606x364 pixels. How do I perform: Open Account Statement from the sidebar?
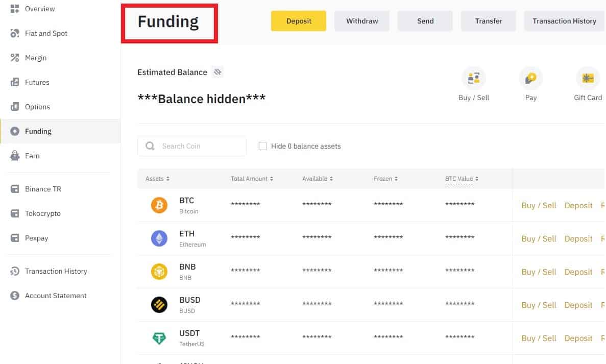pyautogui.click(x=56, y=296)
